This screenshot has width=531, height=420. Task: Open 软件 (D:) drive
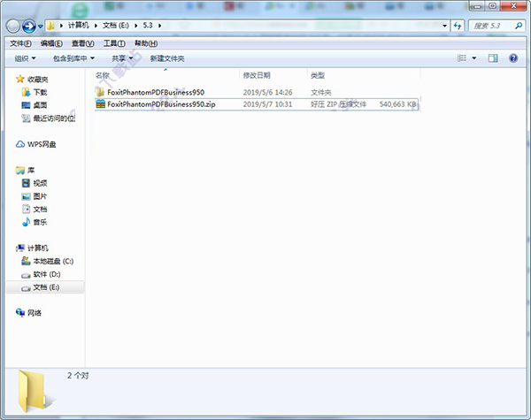[47, 274]
